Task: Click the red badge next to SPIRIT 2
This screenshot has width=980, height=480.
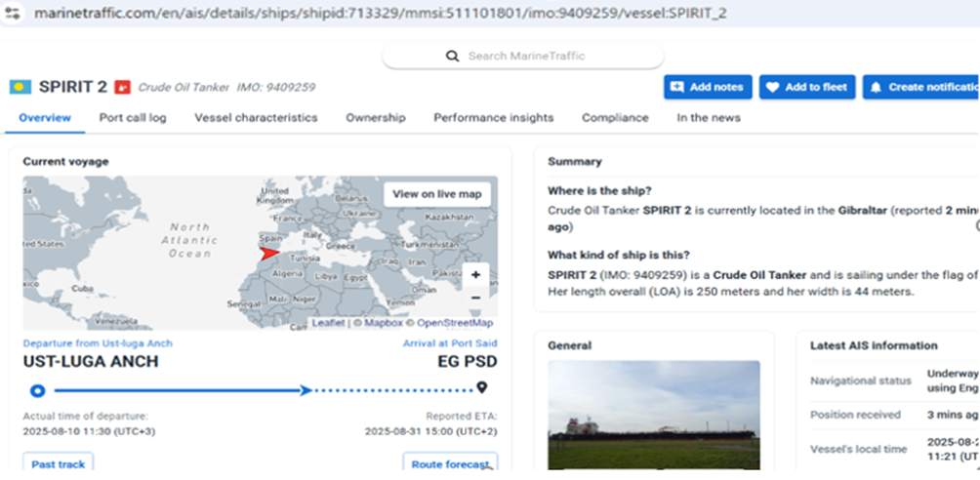Action: tap(123, 88)
